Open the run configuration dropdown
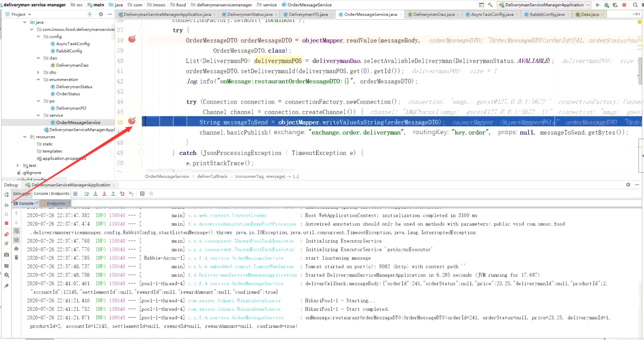644x340 pixels. coord(545,5)
